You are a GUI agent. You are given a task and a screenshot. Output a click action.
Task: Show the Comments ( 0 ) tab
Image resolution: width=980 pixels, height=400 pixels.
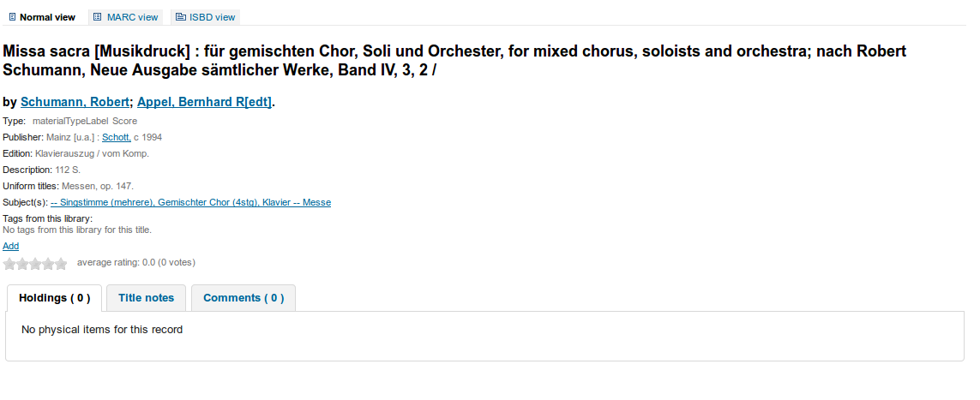tap(243, 298)
